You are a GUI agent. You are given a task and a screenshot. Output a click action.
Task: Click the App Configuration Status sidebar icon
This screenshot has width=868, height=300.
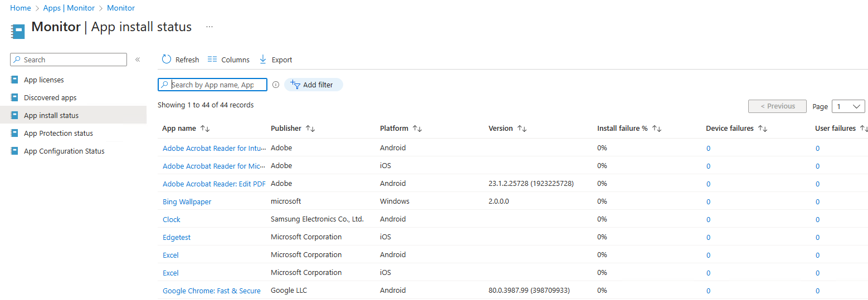[14, 151]
